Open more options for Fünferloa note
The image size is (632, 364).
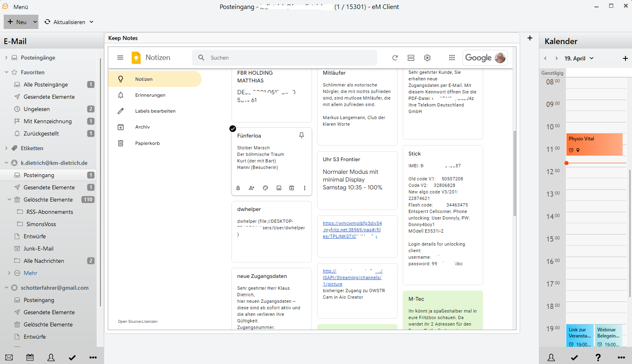pos(305,188)
